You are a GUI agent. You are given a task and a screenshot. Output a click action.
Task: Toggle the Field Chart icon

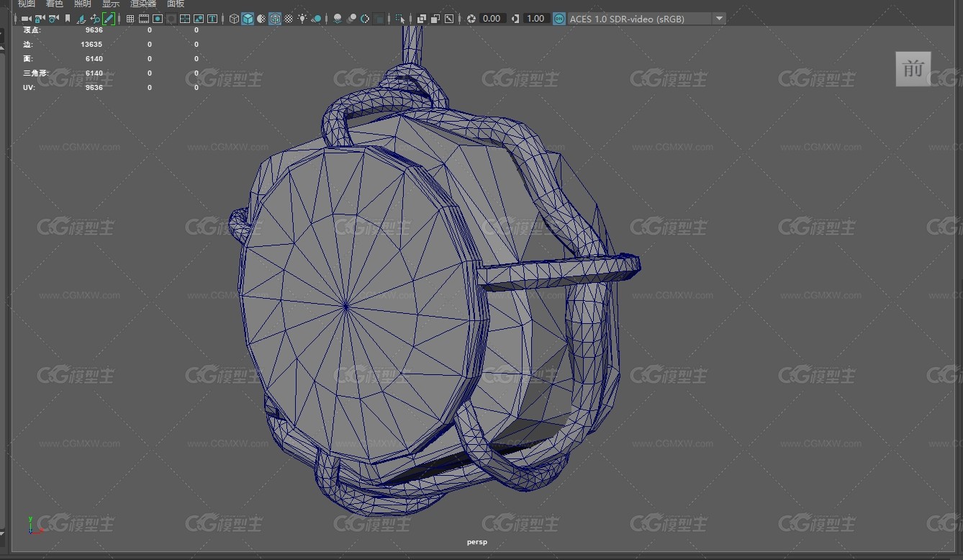pyautogui.click(x=184, y=19)
